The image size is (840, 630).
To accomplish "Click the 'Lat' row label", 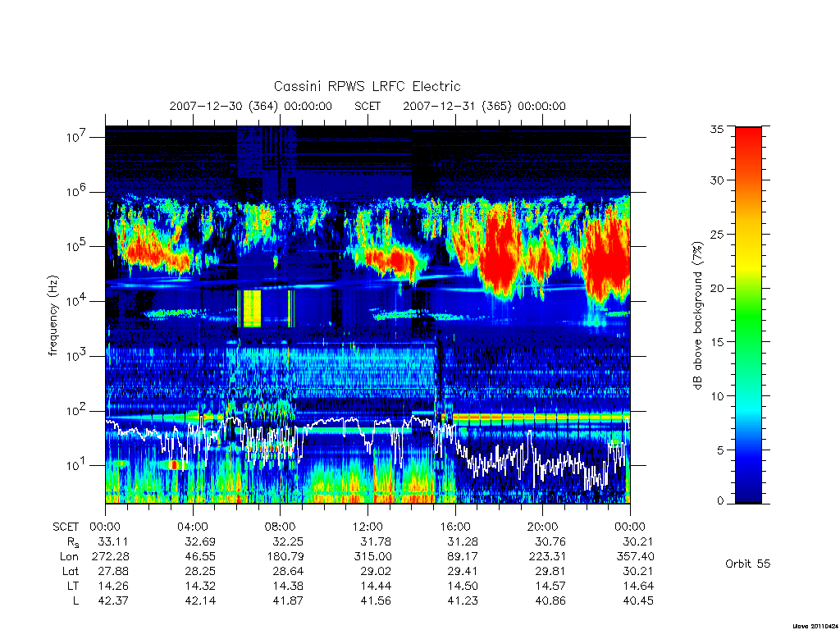I will [x=71, y=572].
